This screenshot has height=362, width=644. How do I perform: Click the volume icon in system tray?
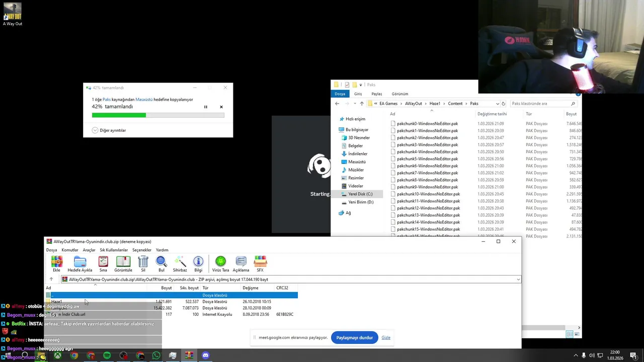[592, 355]
